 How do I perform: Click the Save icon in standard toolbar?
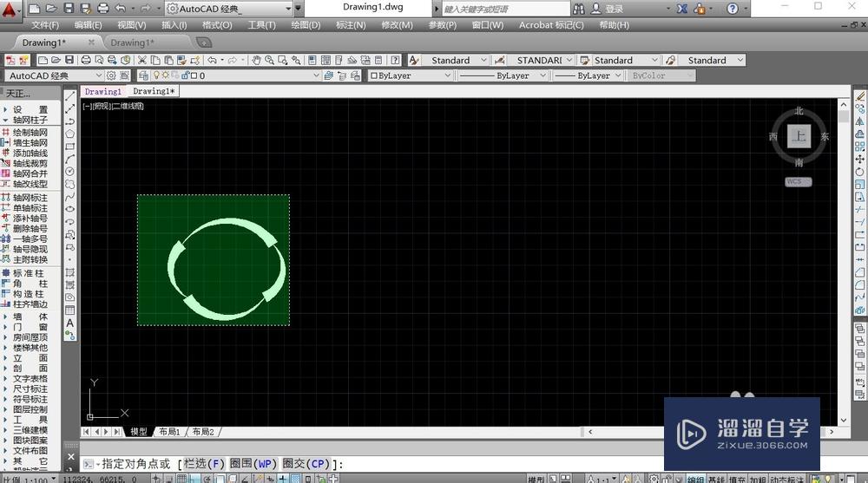click(69, 60)
